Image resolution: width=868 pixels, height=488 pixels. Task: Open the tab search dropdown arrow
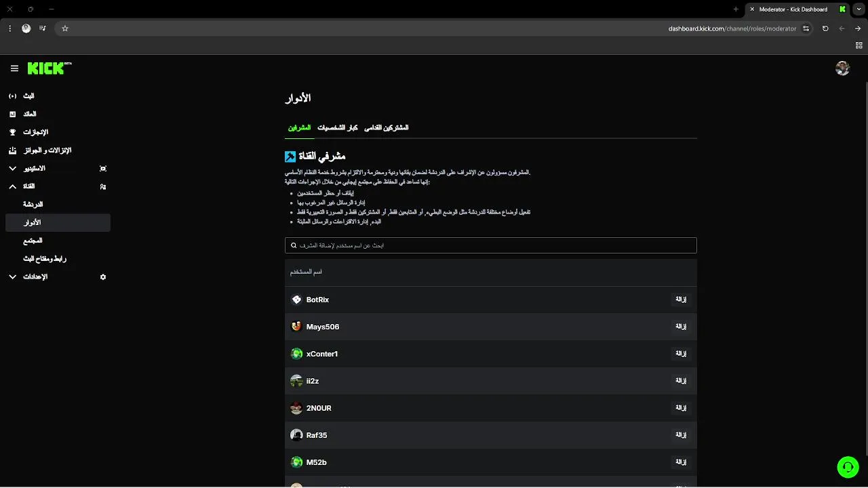tap(859, 9)
